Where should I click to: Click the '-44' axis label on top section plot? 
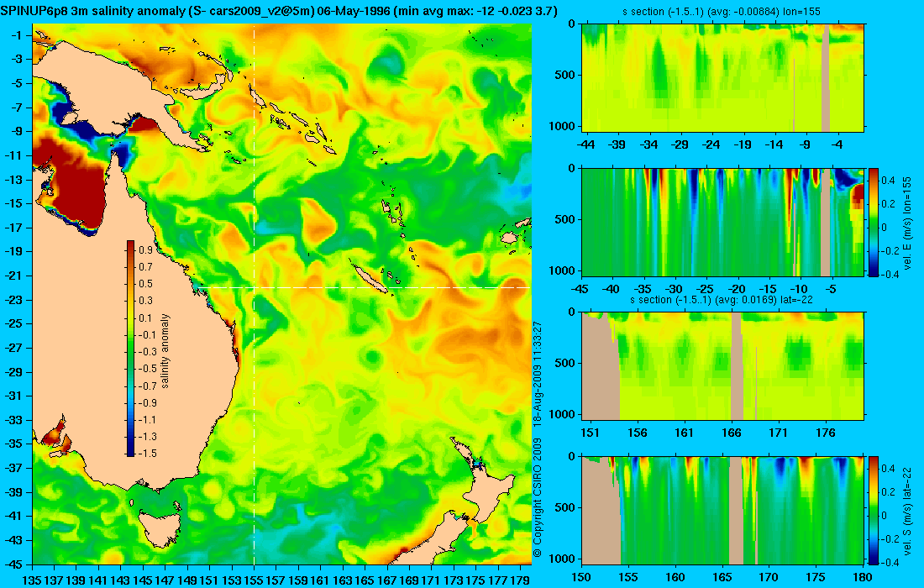tap(585, 145)
